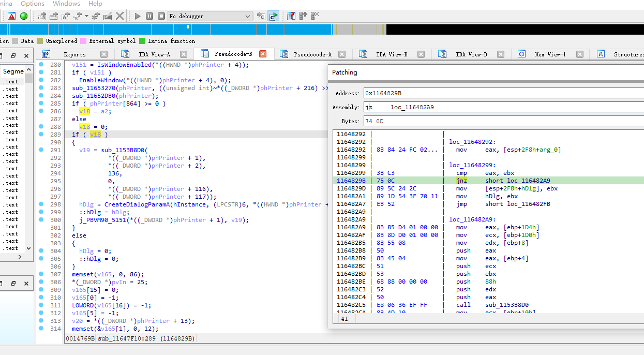Viewport: 644px width, 355px height.
Task: Start the debugger process with play button
Action: 138,16
